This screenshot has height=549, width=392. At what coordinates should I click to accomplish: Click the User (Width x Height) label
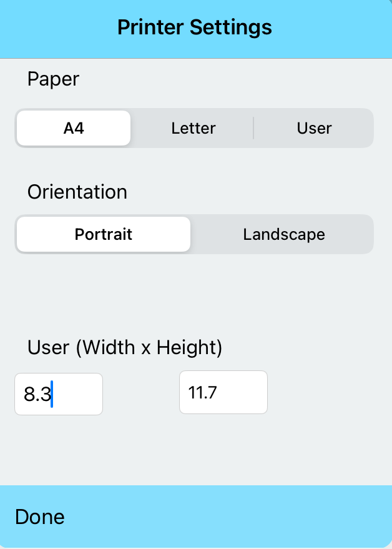pos(124,348)
